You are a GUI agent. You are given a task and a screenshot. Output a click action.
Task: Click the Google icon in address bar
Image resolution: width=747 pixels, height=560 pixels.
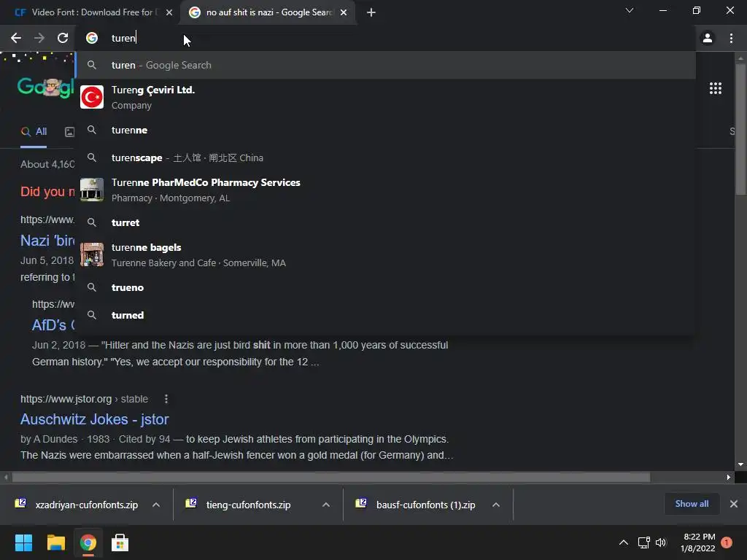point(92,38)
